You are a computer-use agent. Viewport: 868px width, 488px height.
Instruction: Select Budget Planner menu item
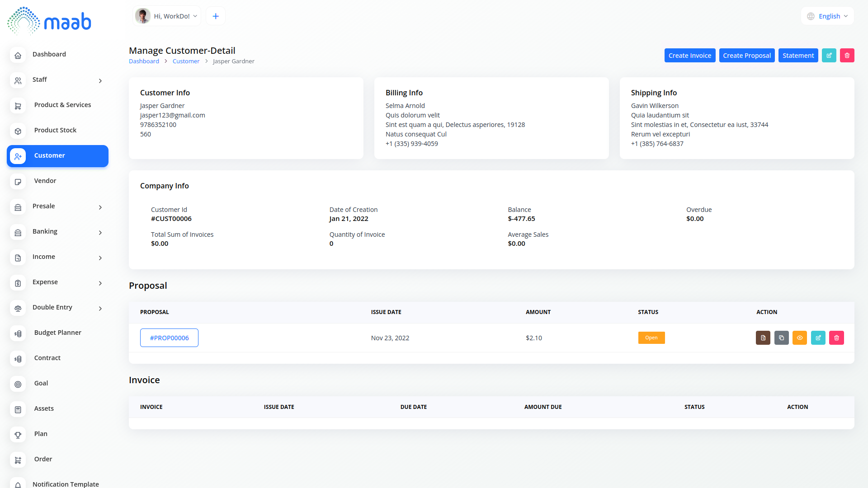(x=57, y=333)
